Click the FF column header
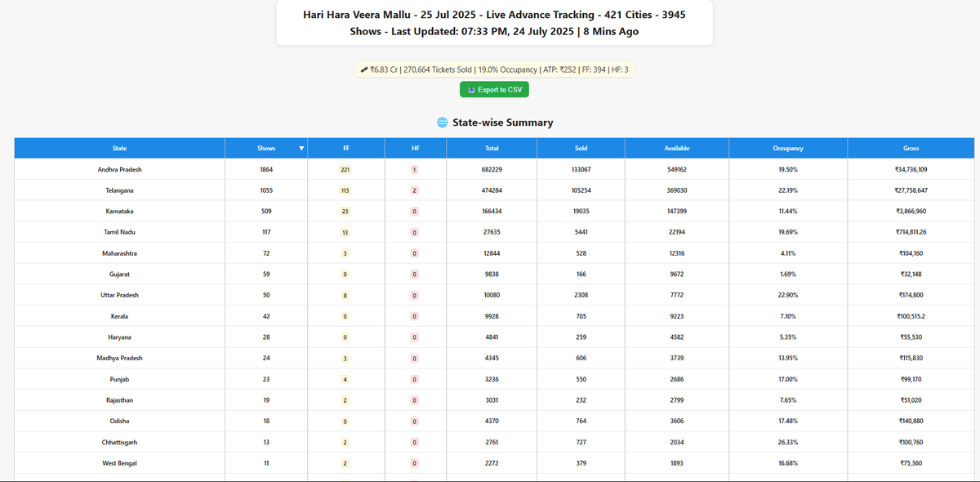Screen dimensions: 980x482 pyautogui.click(x=346, y=149)
